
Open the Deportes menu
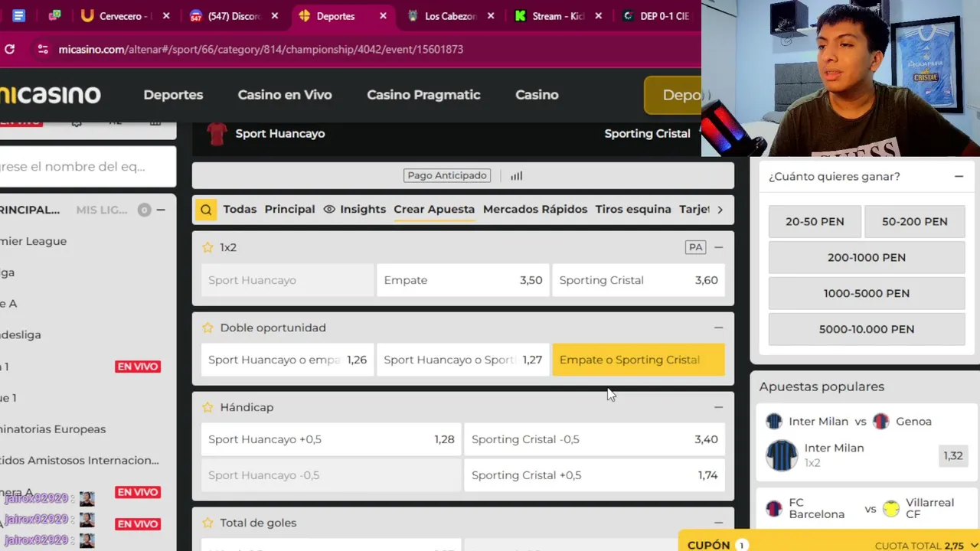click(173, 95)
